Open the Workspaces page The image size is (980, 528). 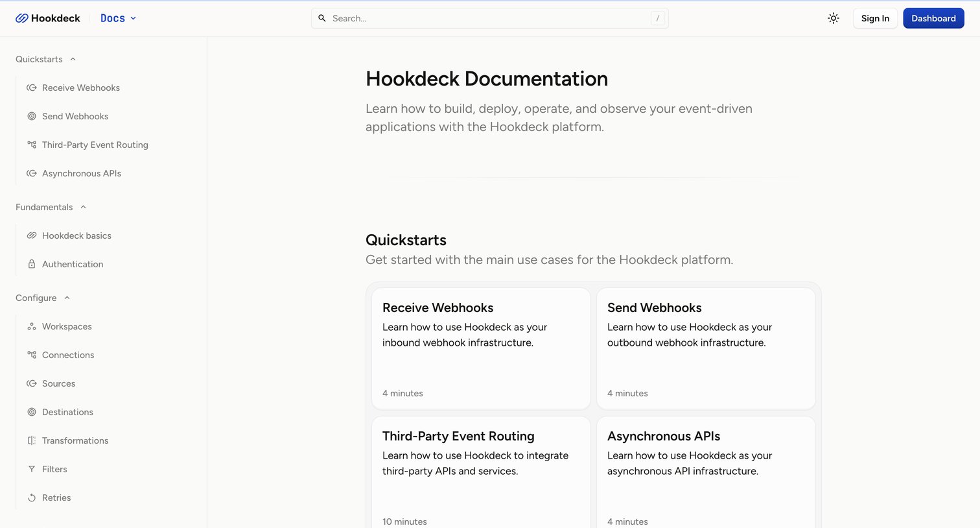coord(67,326)
